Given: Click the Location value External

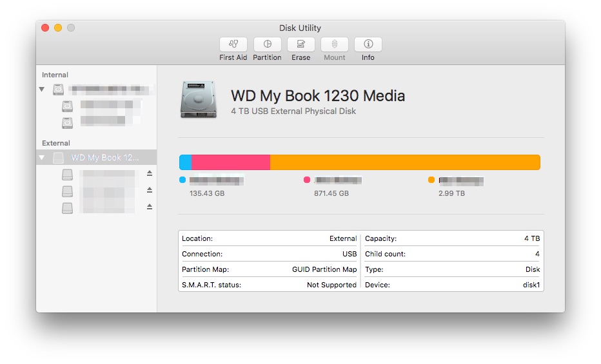Looking at the screenshot, I should pyautogui.click(x=343, y=238).
